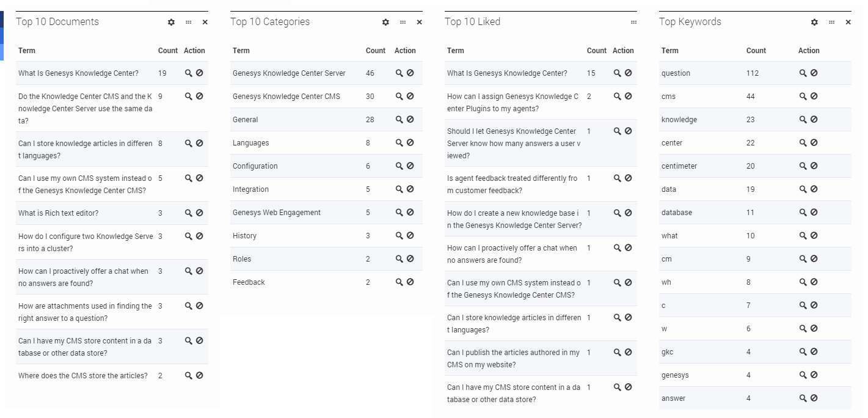Click Term header in Top 10 Categories
Screen dimensions: 868x418
[241, 51]
